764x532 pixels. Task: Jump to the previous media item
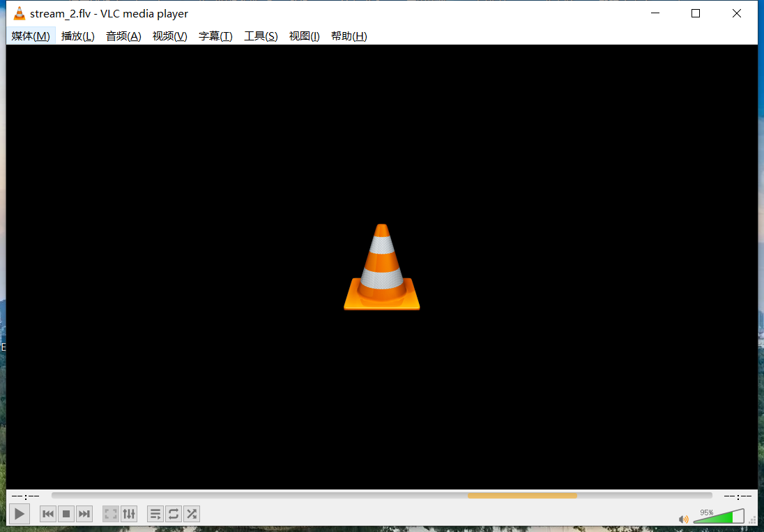coord(47,514)
